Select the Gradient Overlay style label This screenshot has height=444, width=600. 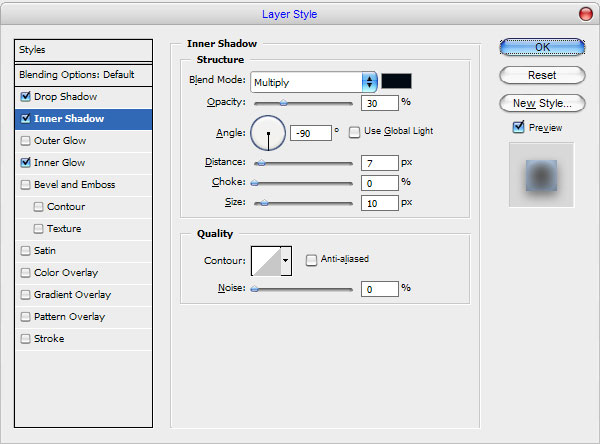(72, 295)
